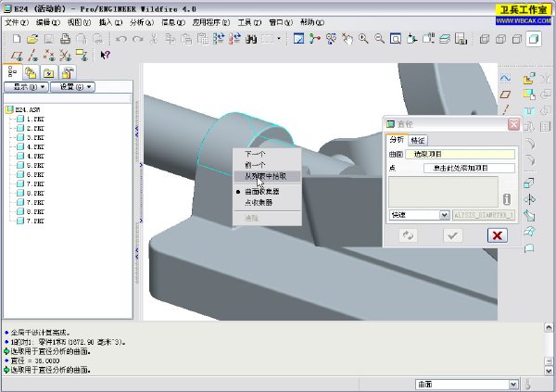The width and height of the screenshot is (556, 392).
Task: Open the 帮助 menu
Action: pyautogui.click(x=312, y=22)
